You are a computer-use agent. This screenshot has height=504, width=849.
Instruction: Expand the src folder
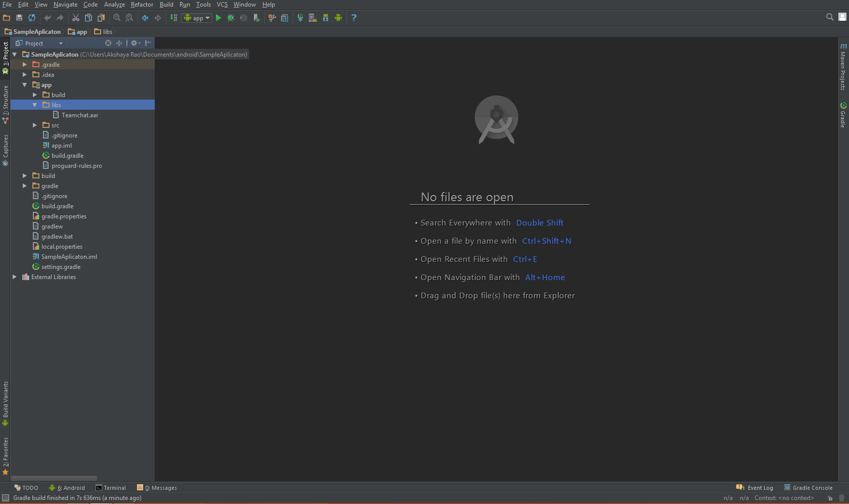(34, 125)
